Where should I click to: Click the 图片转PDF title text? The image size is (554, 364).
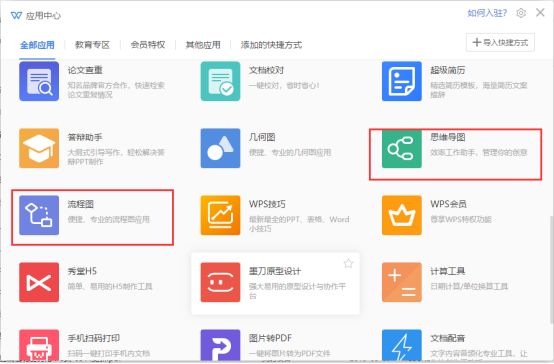(270, 339)
